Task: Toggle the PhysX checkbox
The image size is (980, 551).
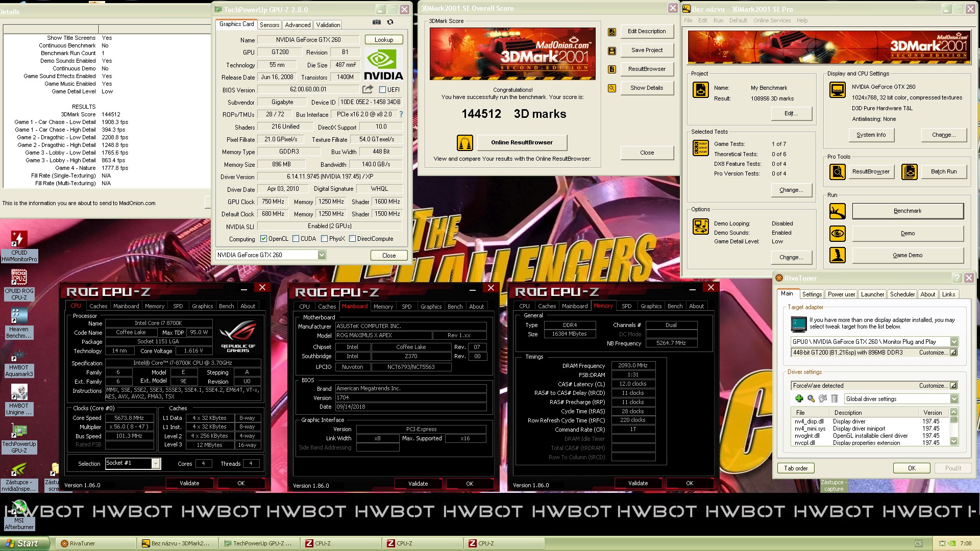Action: 324,239
